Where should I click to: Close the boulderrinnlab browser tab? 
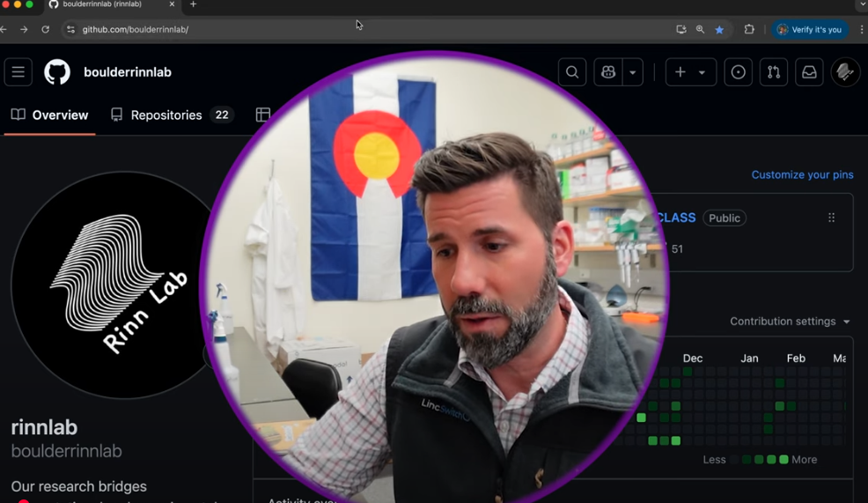pos(172,4)
